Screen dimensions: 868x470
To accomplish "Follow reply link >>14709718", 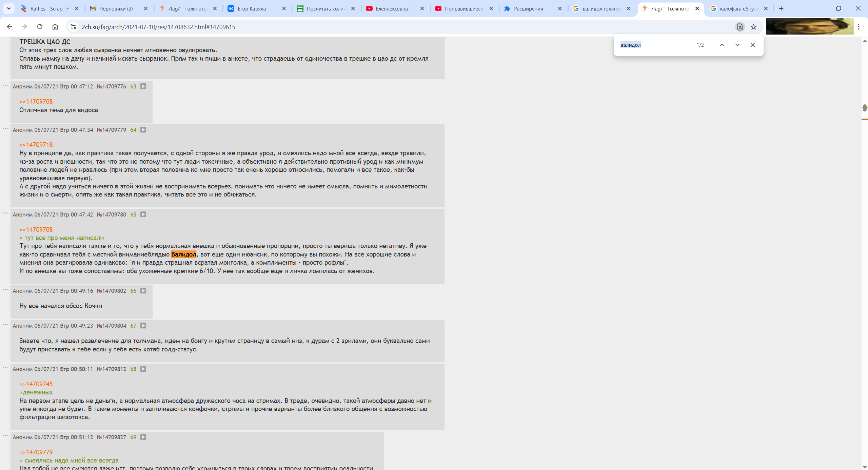I will [36, 145].
